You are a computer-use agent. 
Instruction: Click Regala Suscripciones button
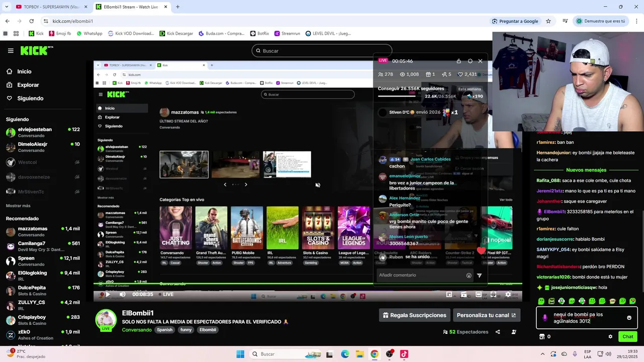pos(415,315)
